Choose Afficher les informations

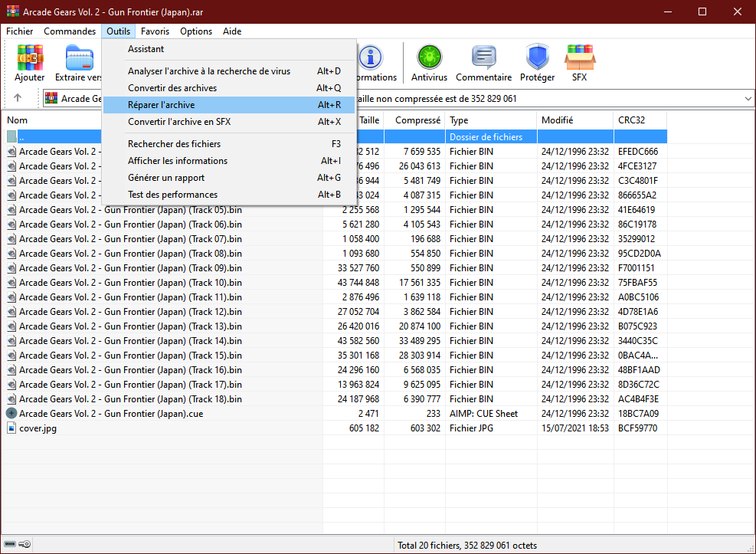pos(229,161)
